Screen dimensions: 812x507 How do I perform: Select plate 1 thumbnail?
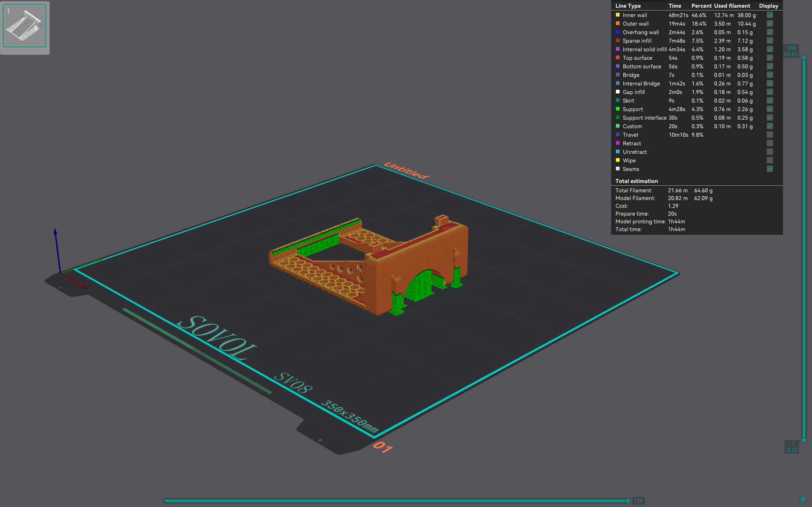pyautogui.click(x=24, y=26)
